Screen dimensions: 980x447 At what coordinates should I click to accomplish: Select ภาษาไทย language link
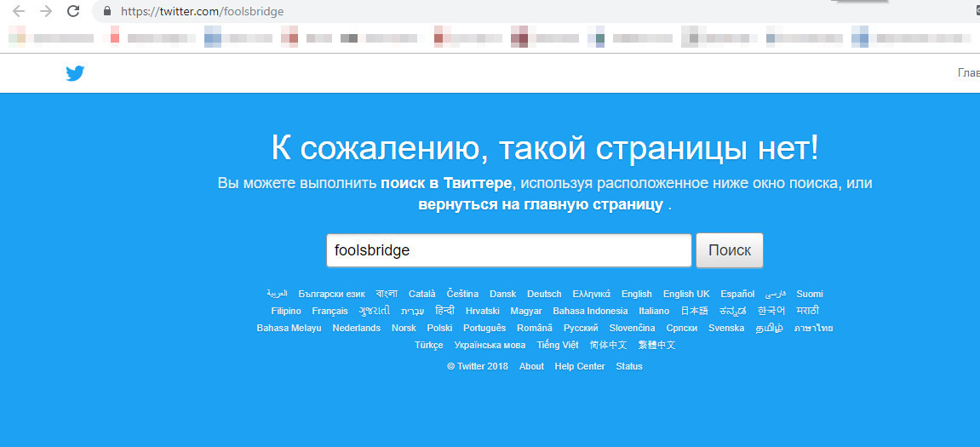[x=814, y=328]
